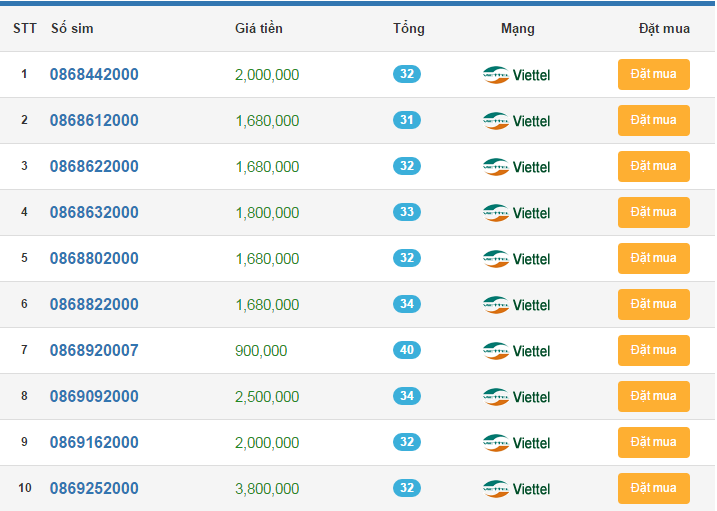Image resolution: width=717 pixels, height=511 pixels.
Task: Click Viettel logo in row 0868822000
Action: pos(516,304)
